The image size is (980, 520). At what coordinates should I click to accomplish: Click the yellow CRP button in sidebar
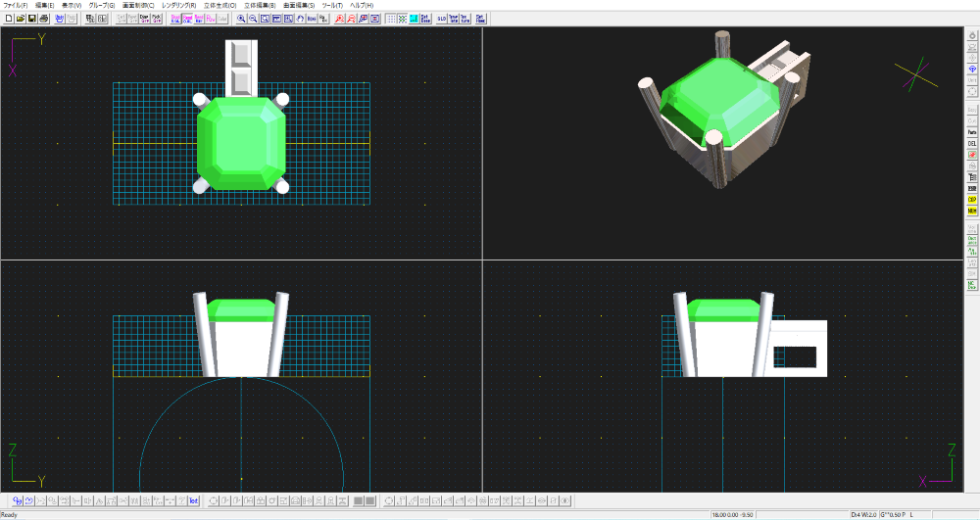pyautogui.click(x=972, y=200)
